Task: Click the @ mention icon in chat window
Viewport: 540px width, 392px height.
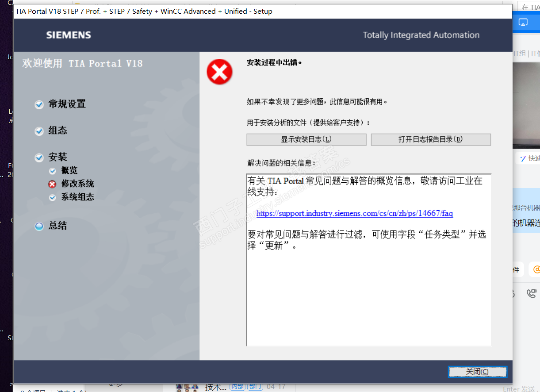Action: click(536, 269)
